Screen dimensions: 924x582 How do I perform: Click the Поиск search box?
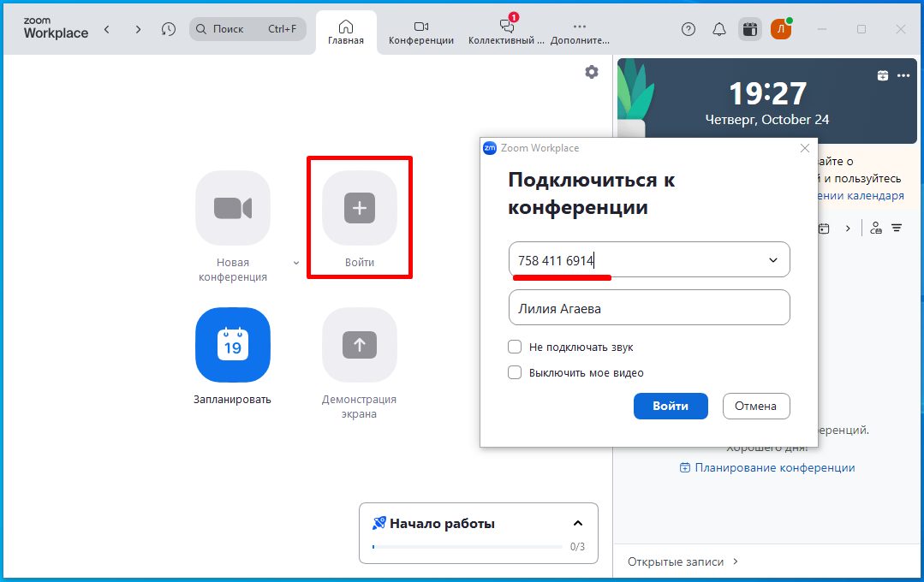tap(247, 29)
